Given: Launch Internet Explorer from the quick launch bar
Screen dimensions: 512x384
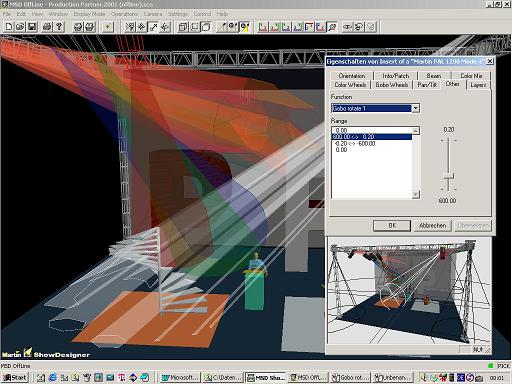Looking at the screenshot, I should [x=53, y=377].
